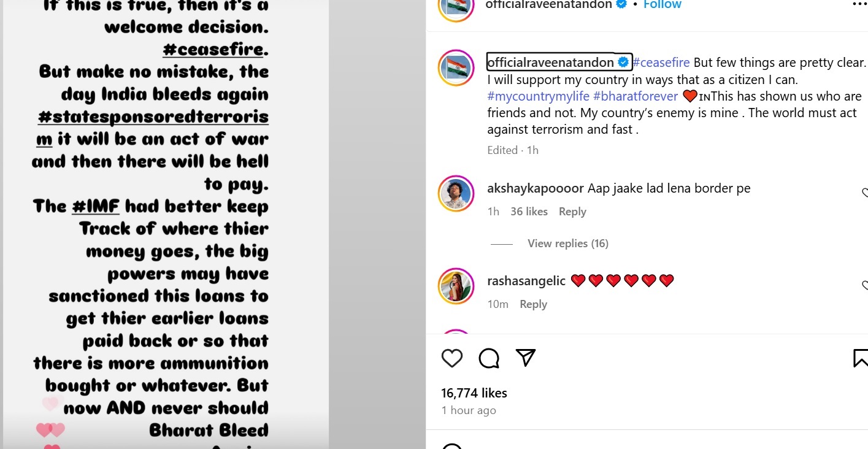The height and width of the screenshot is (449, 868).
Task: Share the post via the paper plane icon
Action: tap(526, 358)
